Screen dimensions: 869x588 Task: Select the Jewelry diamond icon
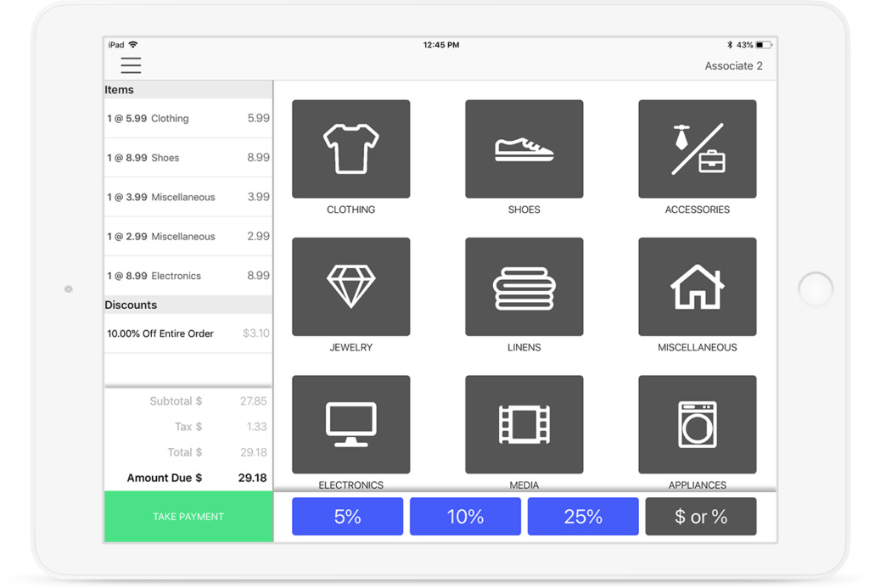pos(350,286)
